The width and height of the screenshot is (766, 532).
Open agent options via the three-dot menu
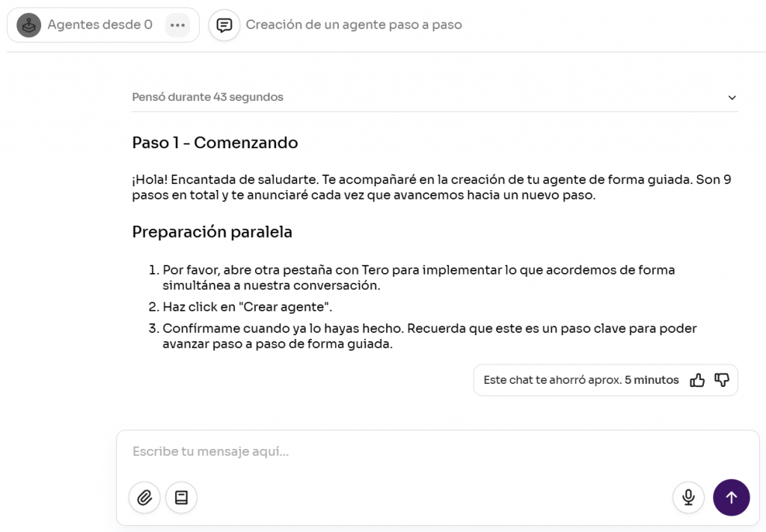pyautogui.click(x=179, y=25)
